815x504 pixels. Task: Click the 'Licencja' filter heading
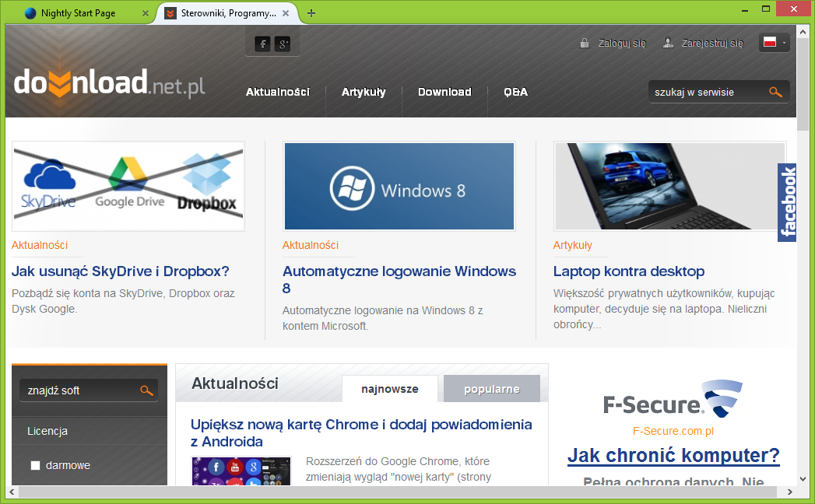[47, 431]
